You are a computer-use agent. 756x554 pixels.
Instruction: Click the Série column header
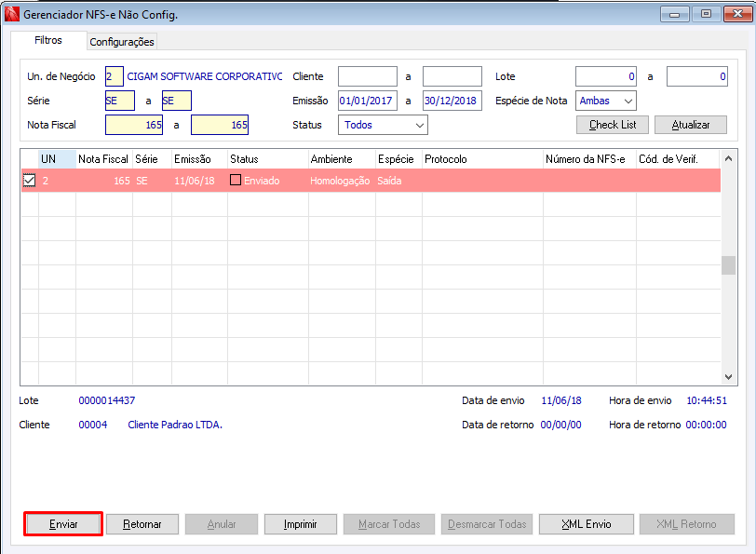[152, 159]
